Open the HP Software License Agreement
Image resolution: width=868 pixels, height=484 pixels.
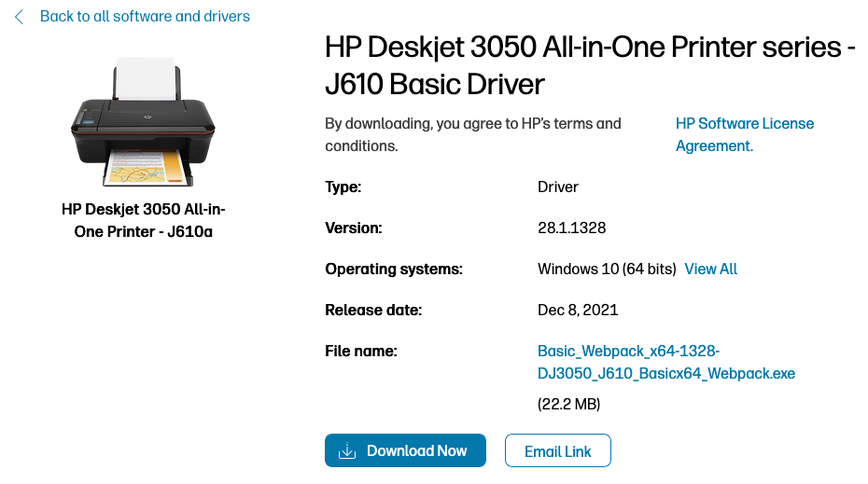(744, 134)
